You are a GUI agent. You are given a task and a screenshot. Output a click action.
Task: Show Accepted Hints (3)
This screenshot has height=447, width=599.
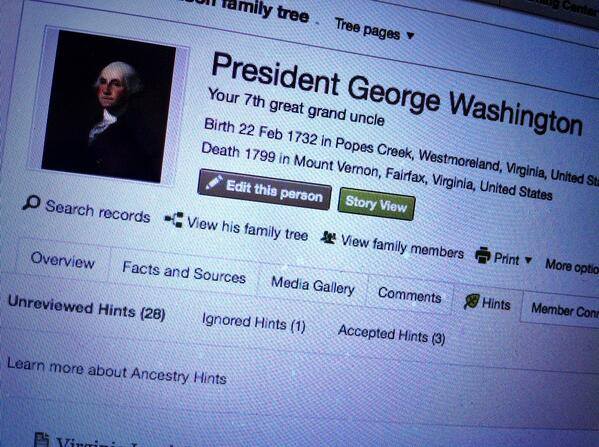pyautogui.click(x=392, y=334)
